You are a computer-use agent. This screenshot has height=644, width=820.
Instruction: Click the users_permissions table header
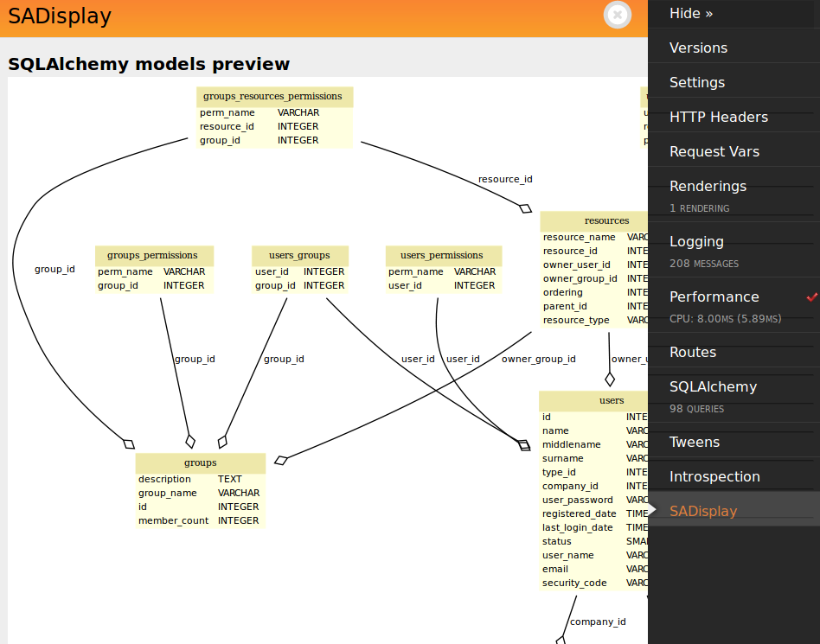[441, 255]
